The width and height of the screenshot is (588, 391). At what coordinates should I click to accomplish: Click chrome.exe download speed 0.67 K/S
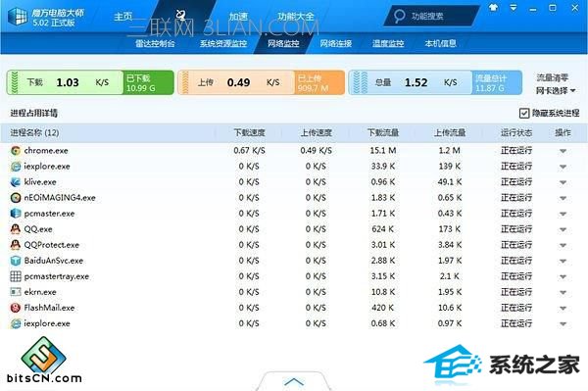(x=249, y=151)
